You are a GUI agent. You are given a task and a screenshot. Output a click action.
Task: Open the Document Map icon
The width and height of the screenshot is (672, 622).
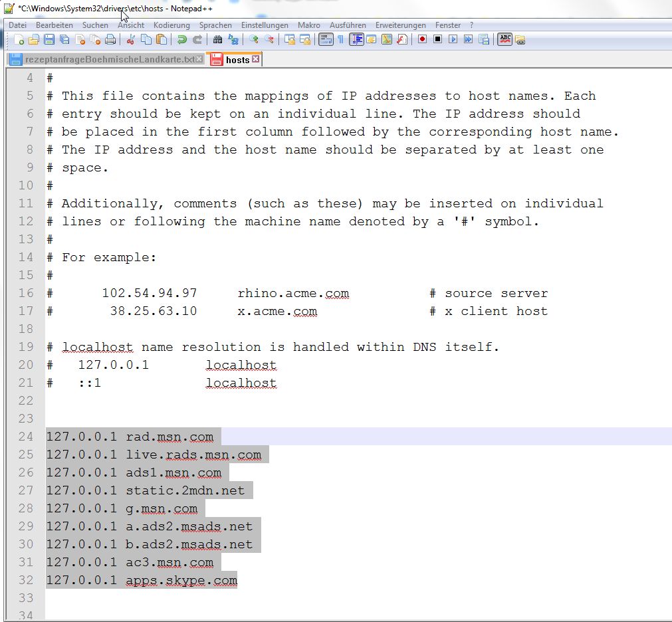pos(387,40)
